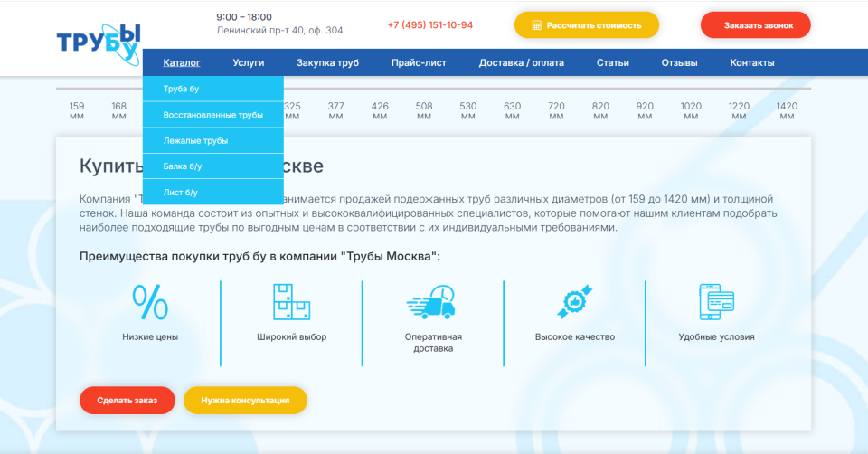Image resolution: width=868 pixels, height=454 pixels.
Task: Select the 159 мм diameter
Action: [x=77, y=110]
